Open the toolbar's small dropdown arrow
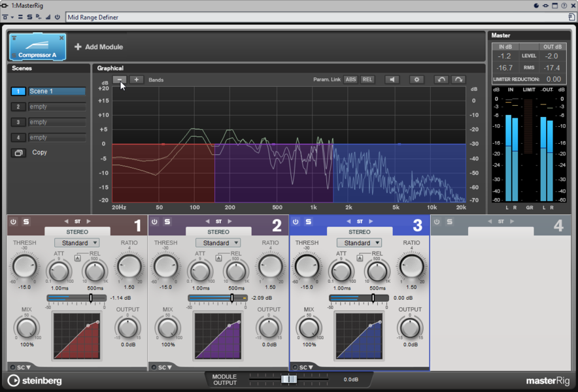Viewport: 578px width, 392px height. pos(12,18)
